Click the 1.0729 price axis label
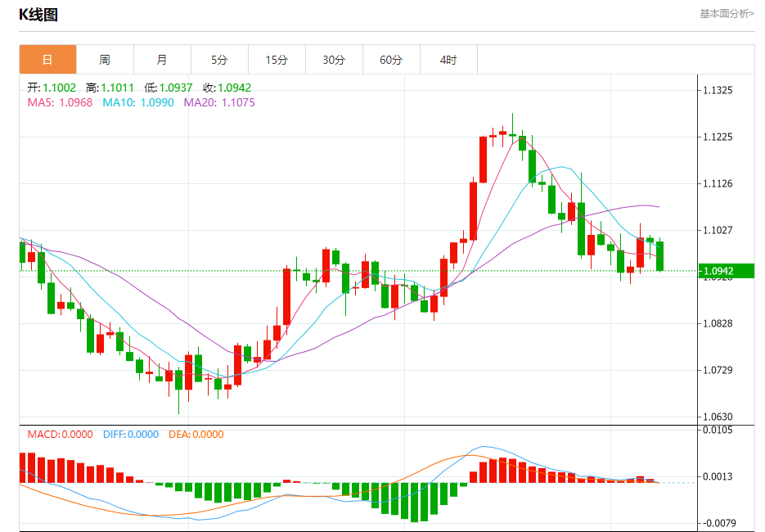This screenshot has height=532, width=765. (x=718, y=370)
